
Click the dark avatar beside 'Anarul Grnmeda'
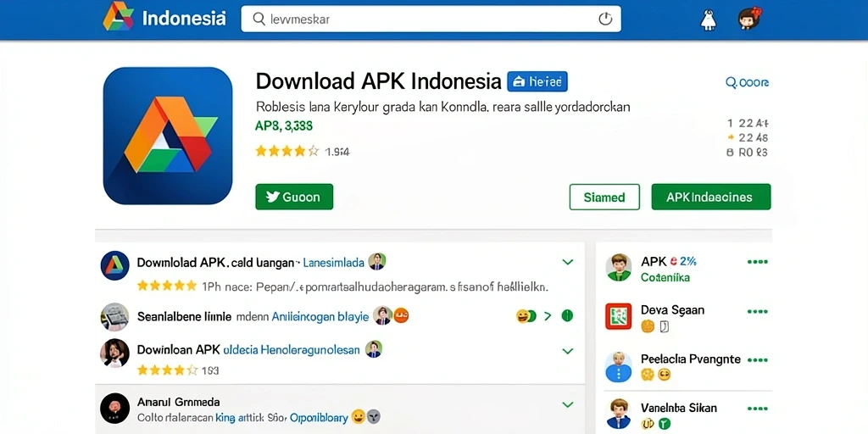pyautogui.click(x=114, y=409)
